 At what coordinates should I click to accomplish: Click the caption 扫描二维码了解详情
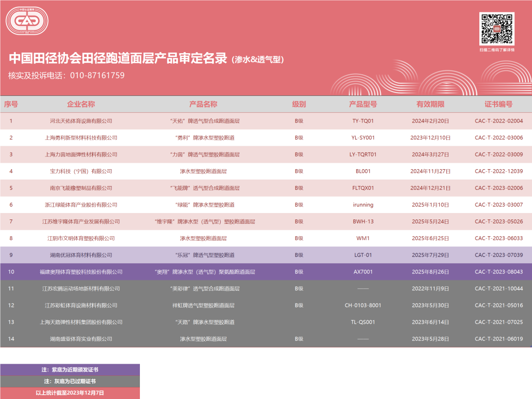point(497,50)
